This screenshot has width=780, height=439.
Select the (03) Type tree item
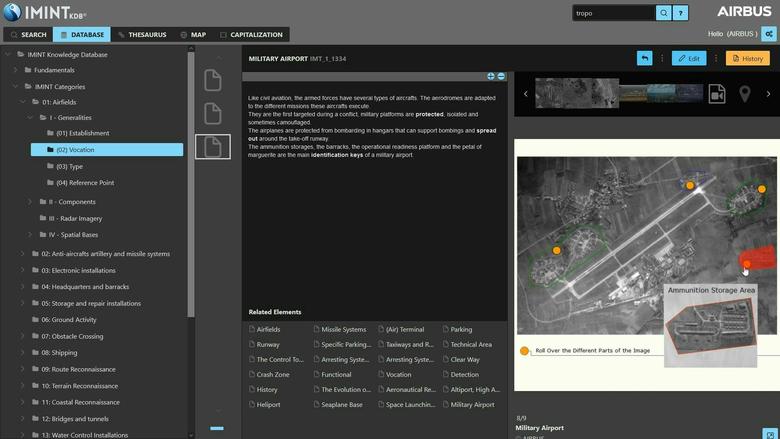coord(65,166)
